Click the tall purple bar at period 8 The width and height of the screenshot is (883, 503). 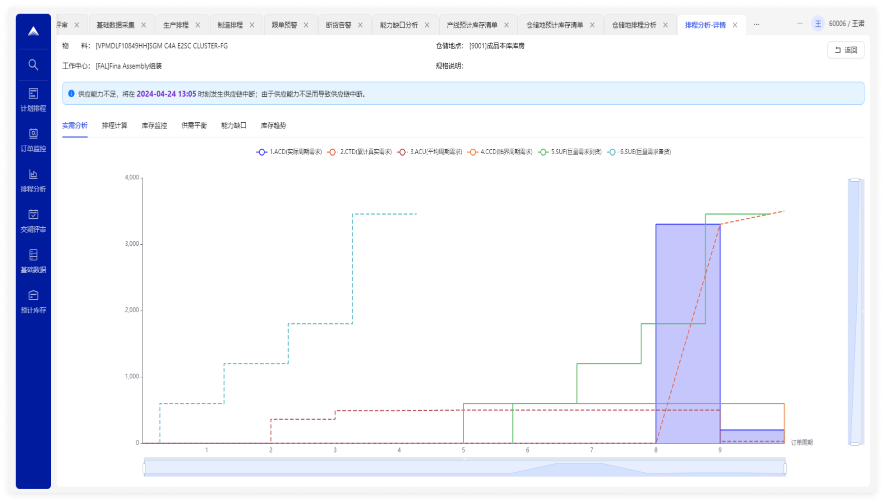coord(688,333)
